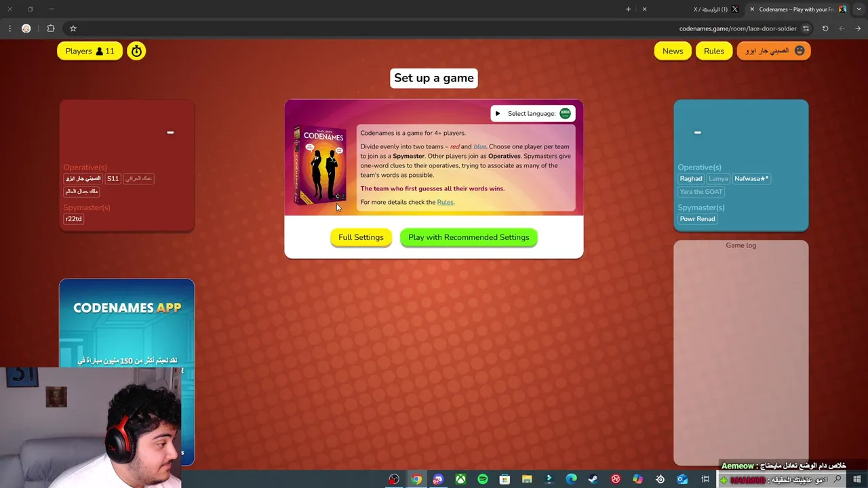Click Full Settings

361,237
